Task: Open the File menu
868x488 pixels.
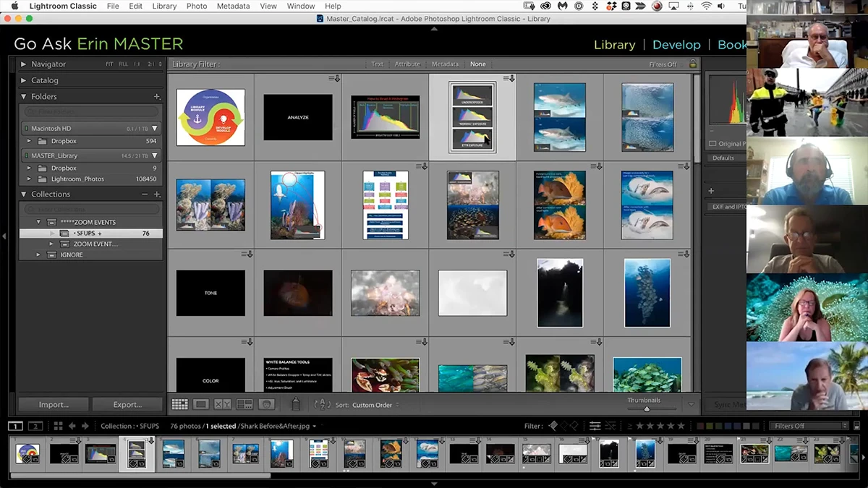Action: click(x=113, y=6)
